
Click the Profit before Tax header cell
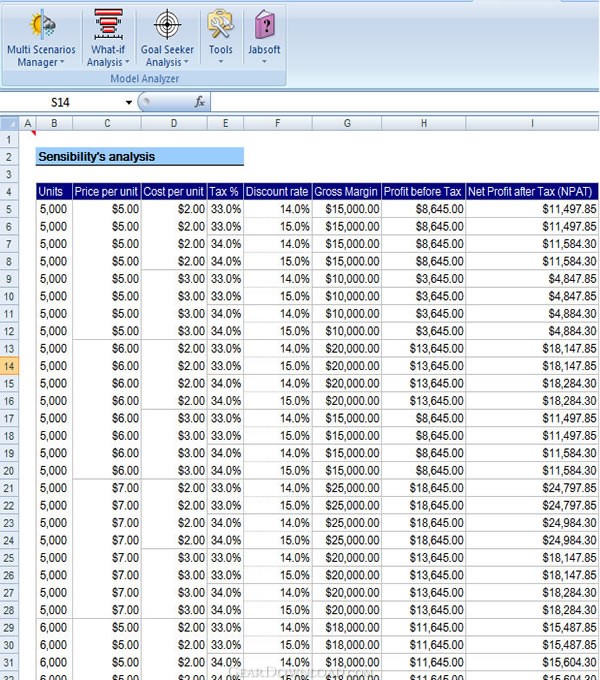click(x=424, y=192)
